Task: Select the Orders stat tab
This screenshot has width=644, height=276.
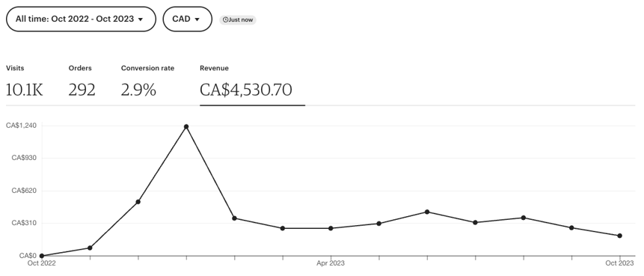Action: pyautogui.click(x=82, y=82)
